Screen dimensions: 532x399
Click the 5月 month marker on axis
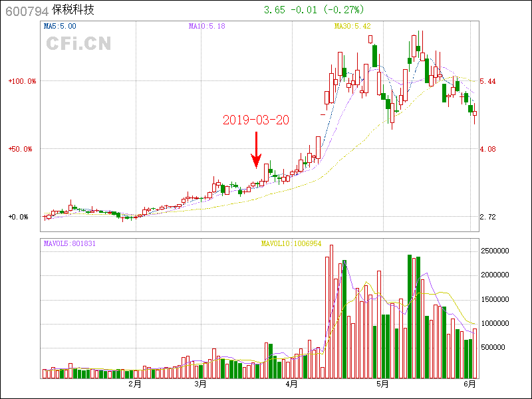382,384
